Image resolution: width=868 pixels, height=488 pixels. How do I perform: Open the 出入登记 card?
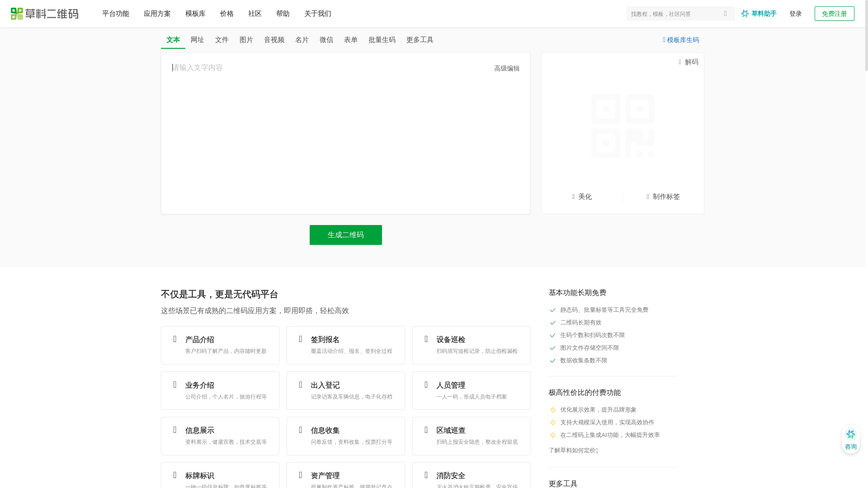[x=346, y=390]
